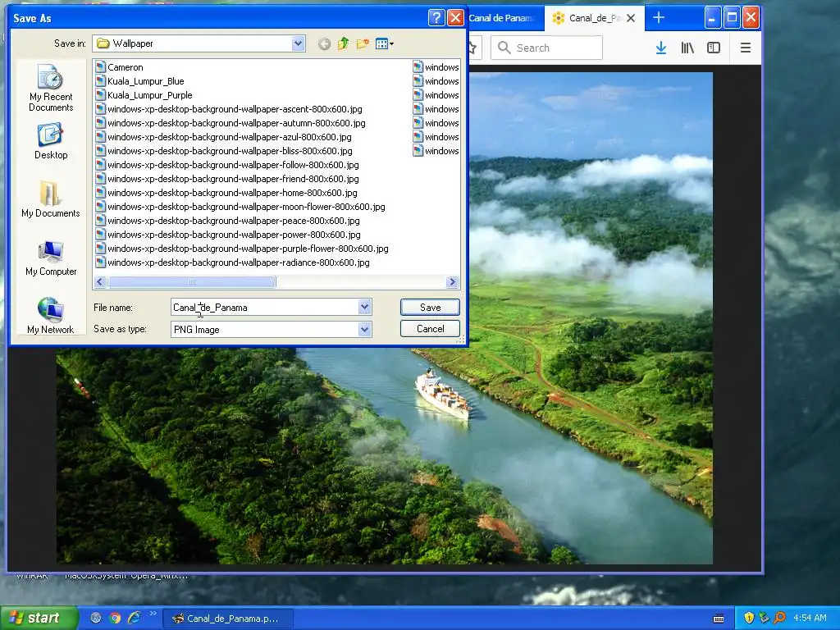Screen dimensions: 840x630
Task: Select the Canal_de_Pa browser tab
Action: pyautogui.click(x=595, y=18)
